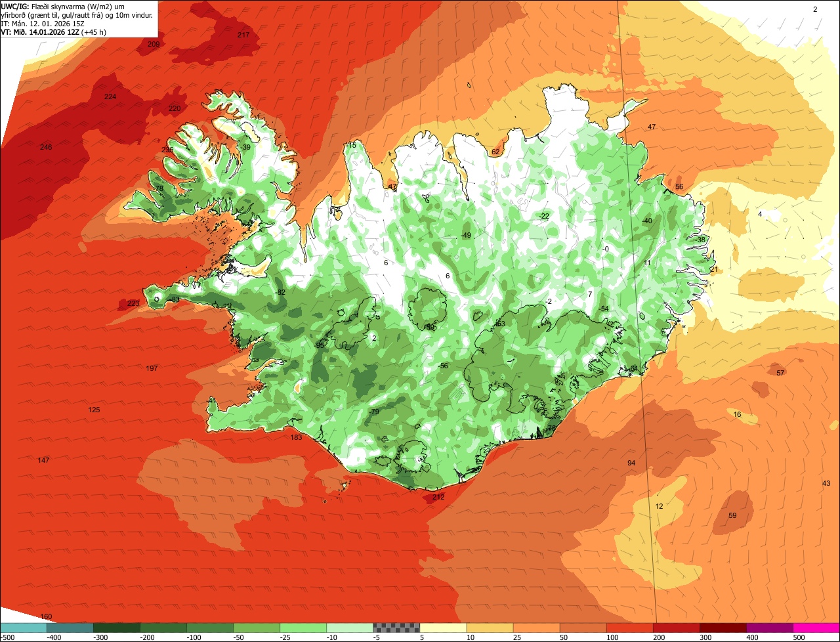840x642 pixels.
Task: Select the sea value 59
Action: tap(732, 515)
